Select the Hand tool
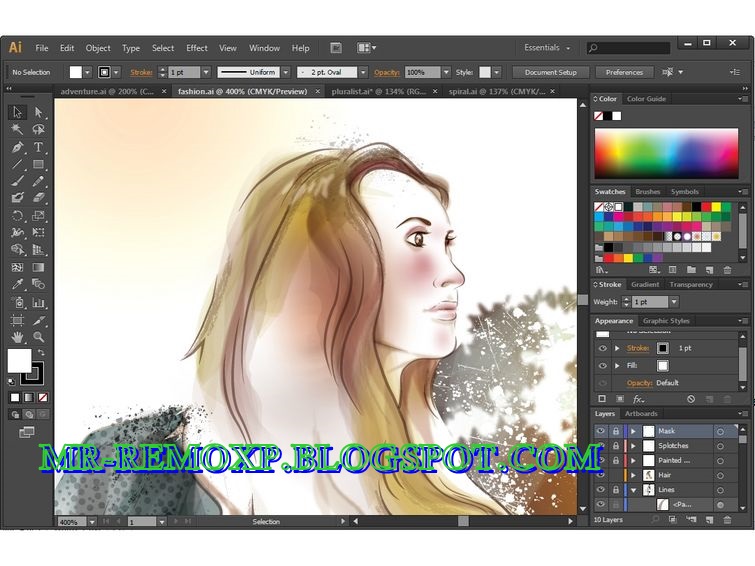This screenshot has height=566, width=755. pyautogui.click(x=17, y=337)
